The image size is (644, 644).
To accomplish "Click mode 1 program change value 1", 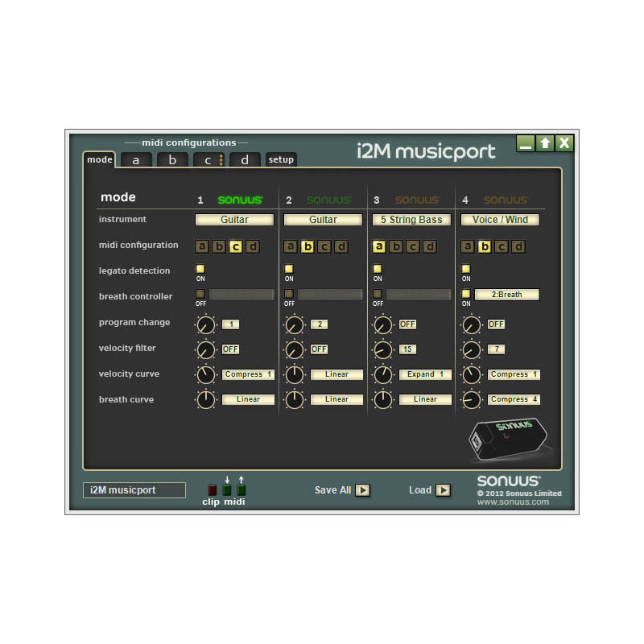I will coord(231,324).
